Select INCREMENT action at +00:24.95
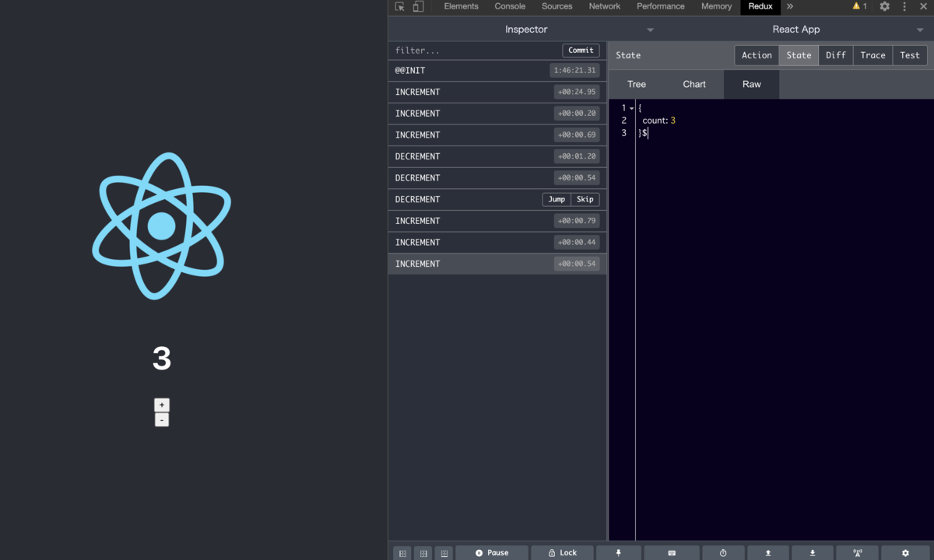 (x=497, y=92)
